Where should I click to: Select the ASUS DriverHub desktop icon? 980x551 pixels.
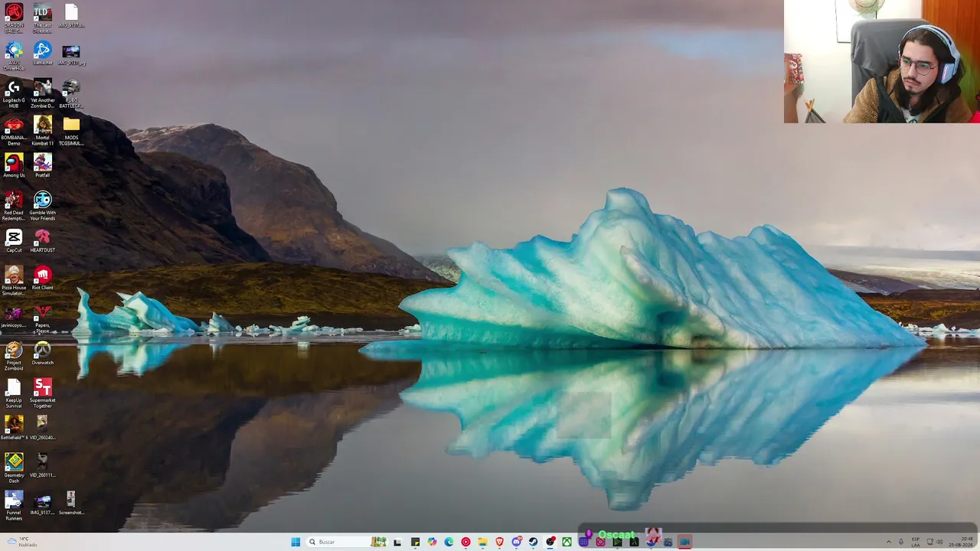click(14, 56)
